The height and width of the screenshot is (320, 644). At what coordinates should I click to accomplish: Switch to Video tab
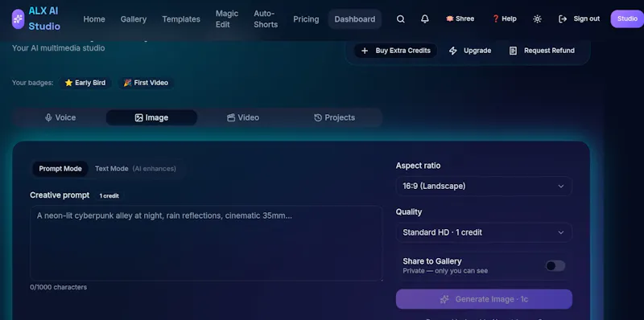tap(243, 117)
